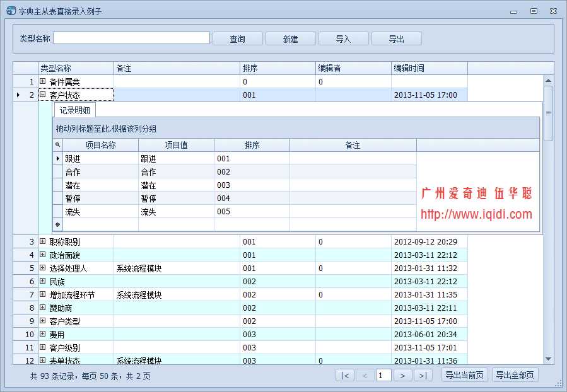Go to the first page
567x392 pixels.
[345, 376]
